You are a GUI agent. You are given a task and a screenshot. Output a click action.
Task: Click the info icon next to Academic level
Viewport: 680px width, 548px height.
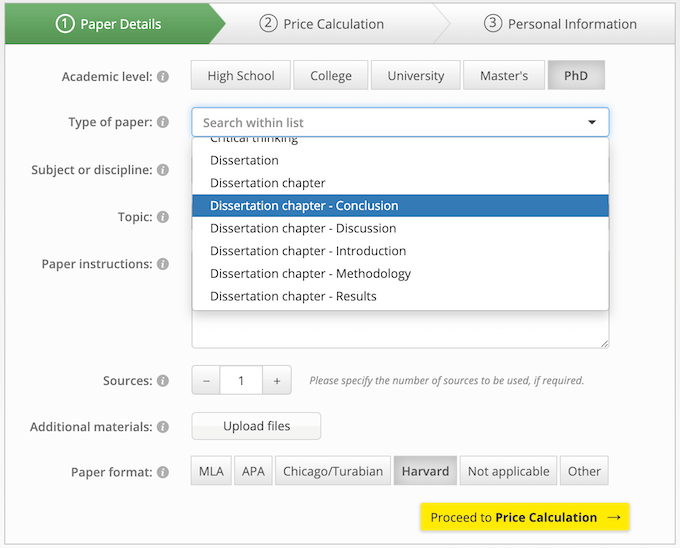pyautogui.click(x=163, y=76)
